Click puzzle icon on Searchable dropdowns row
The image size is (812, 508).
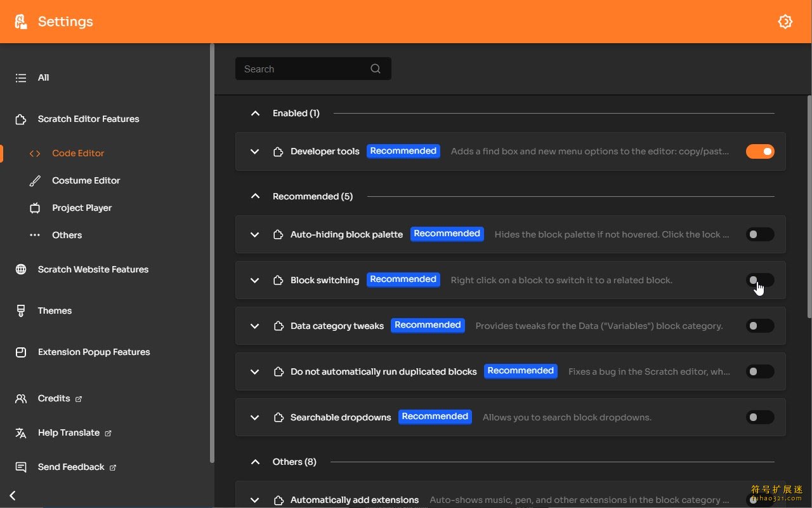tap(278, 418)
